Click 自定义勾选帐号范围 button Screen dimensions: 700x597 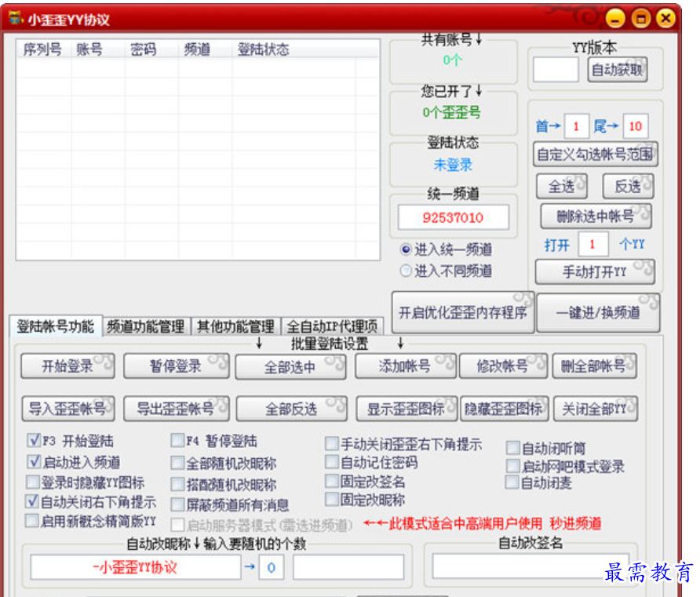pos(596,155)
